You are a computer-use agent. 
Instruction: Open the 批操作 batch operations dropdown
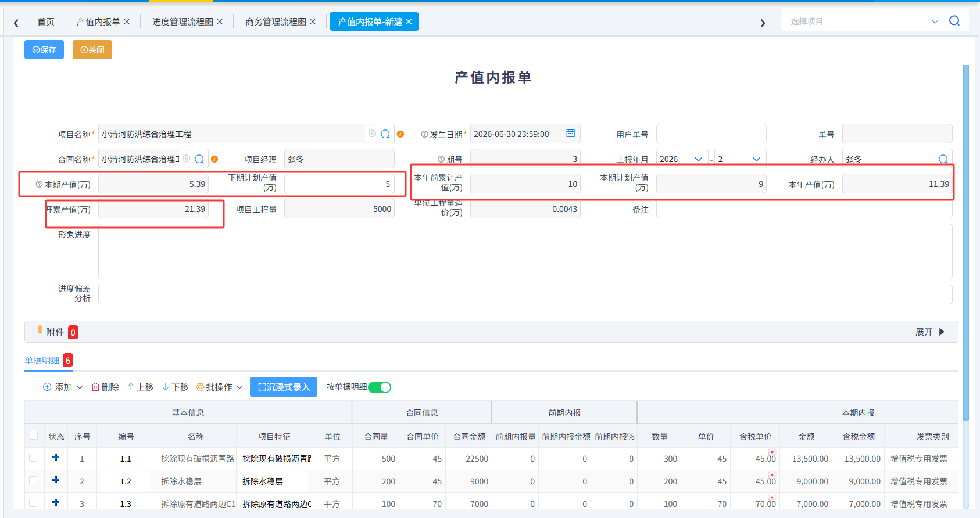[x=219, y=387]
